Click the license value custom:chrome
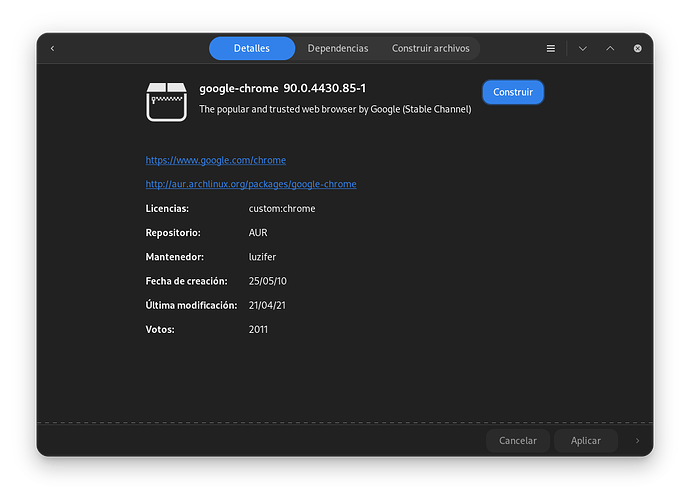 tap(282, 209)
